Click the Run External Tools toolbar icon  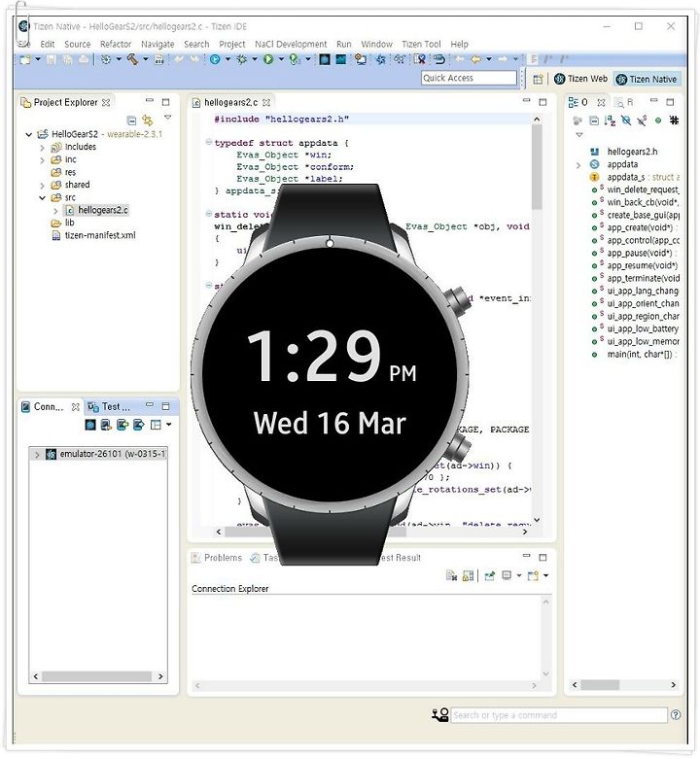[295, 59]
